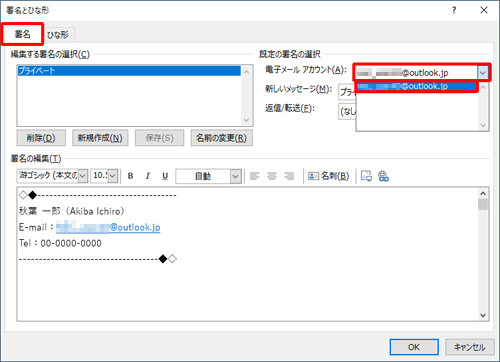Open the font name dropdown 游ゴシック
The image size is (500, 362).
(83, 176)
